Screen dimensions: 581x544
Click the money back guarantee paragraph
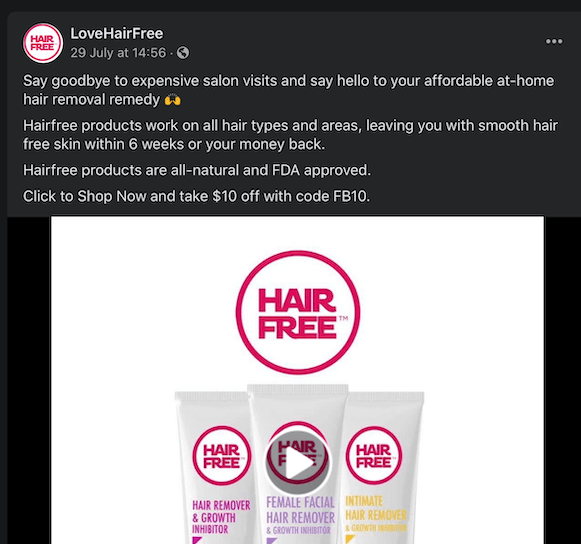(290, 135)
